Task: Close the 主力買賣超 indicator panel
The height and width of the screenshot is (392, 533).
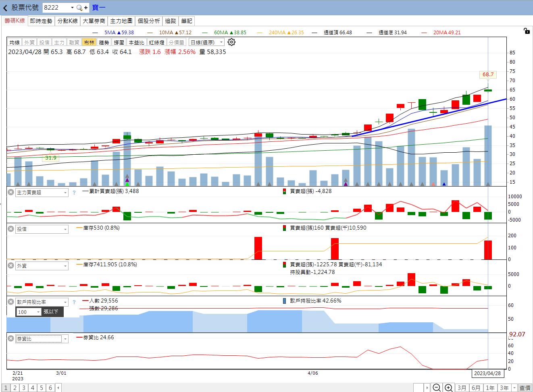Action: pos(11,192)
